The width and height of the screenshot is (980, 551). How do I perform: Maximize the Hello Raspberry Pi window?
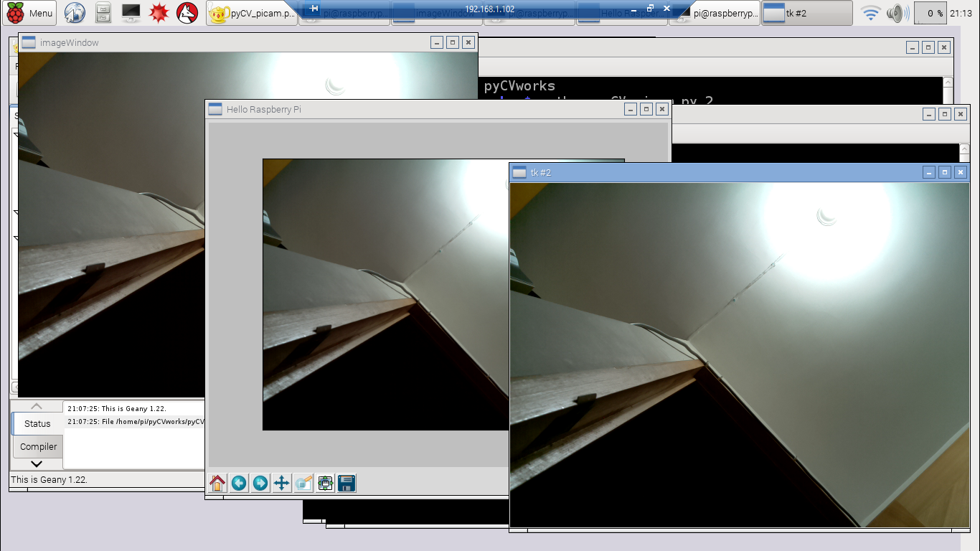646,109
